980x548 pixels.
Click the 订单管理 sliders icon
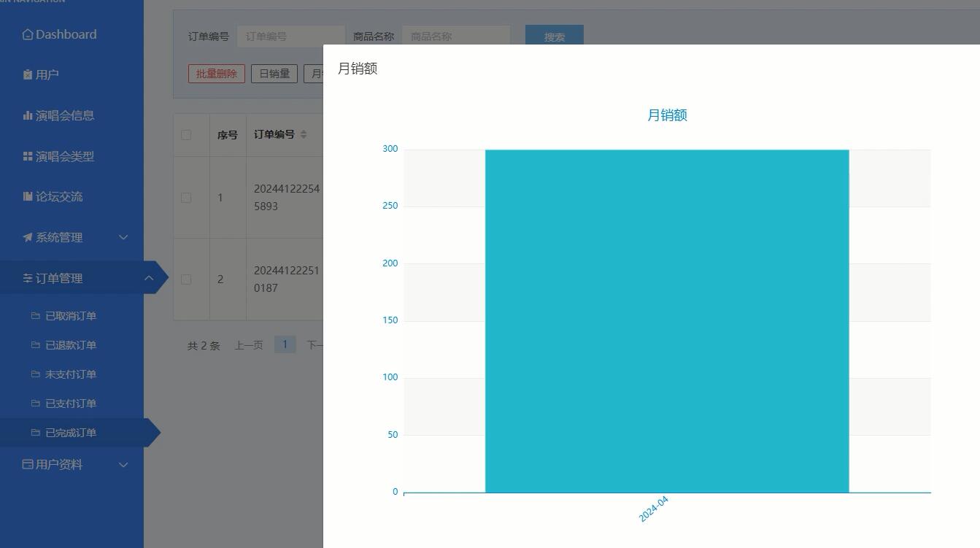[x=28, y=278]
